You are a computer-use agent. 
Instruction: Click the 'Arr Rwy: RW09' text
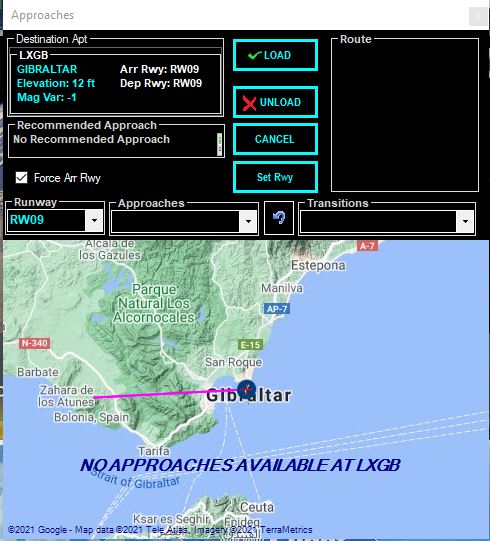pos(159,69)
